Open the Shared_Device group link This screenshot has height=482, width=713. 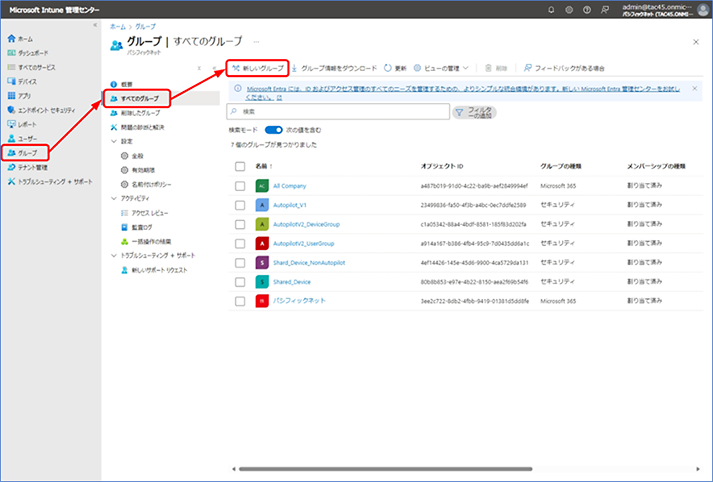292,282
